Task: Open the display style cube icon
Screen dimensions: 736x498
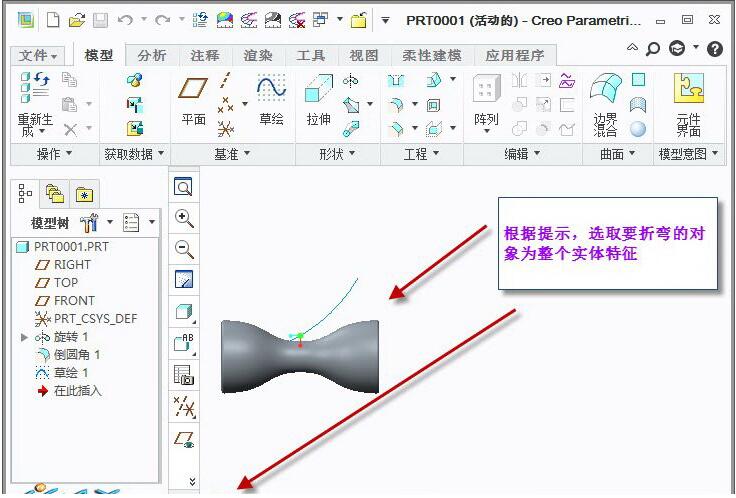Action: [x=184, y=312]
